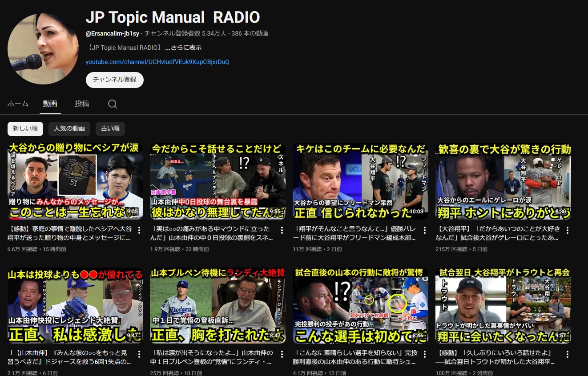Open options menu for the ドジャースを救う6回1失点 video
The image size is (588, 376).
139,354
